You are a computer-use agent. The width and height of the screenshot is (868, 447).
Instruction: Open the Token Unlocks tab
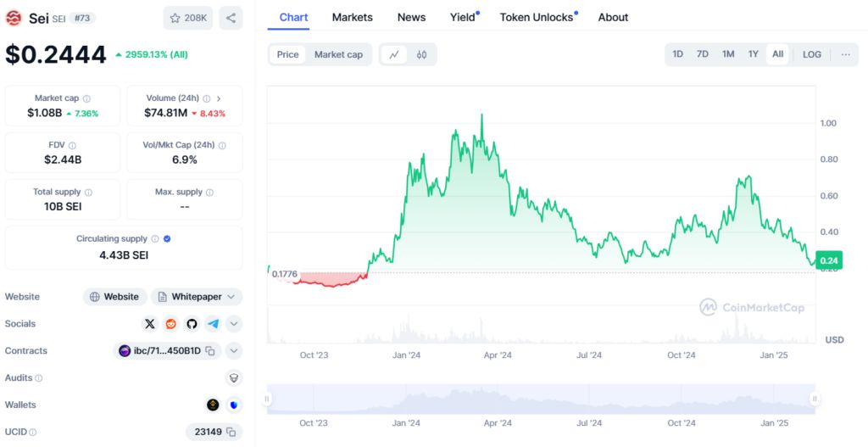click(x=537, y=17)
